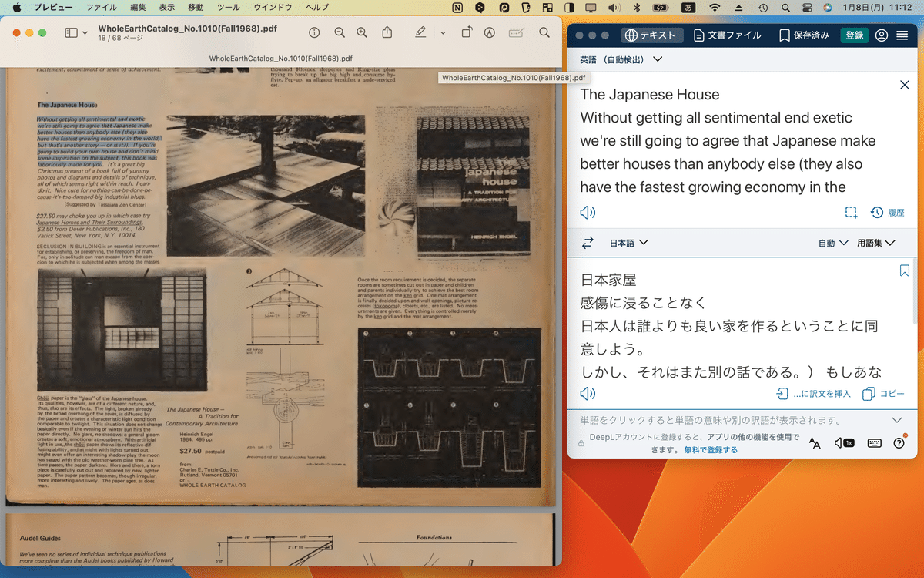Open the source language dropdown 英語 (自動検出)
The image size is (924, 578).
tap(621, 59)
